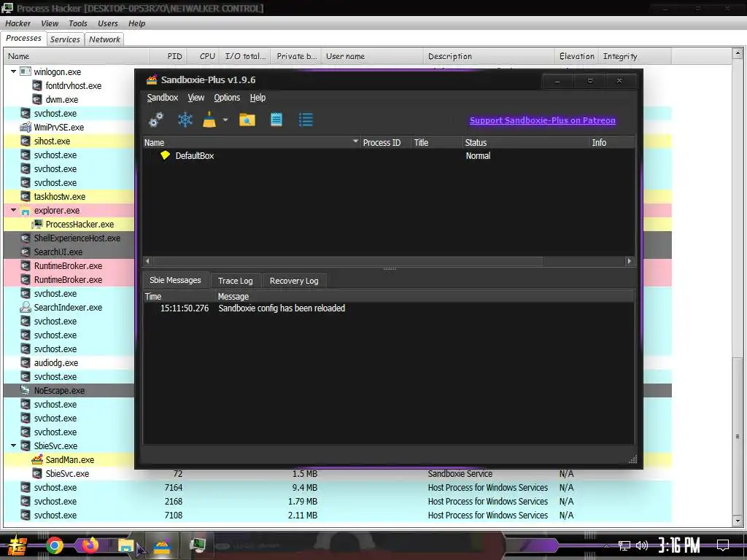Select svchost.exe with PID 7164

tap(337, 488)
